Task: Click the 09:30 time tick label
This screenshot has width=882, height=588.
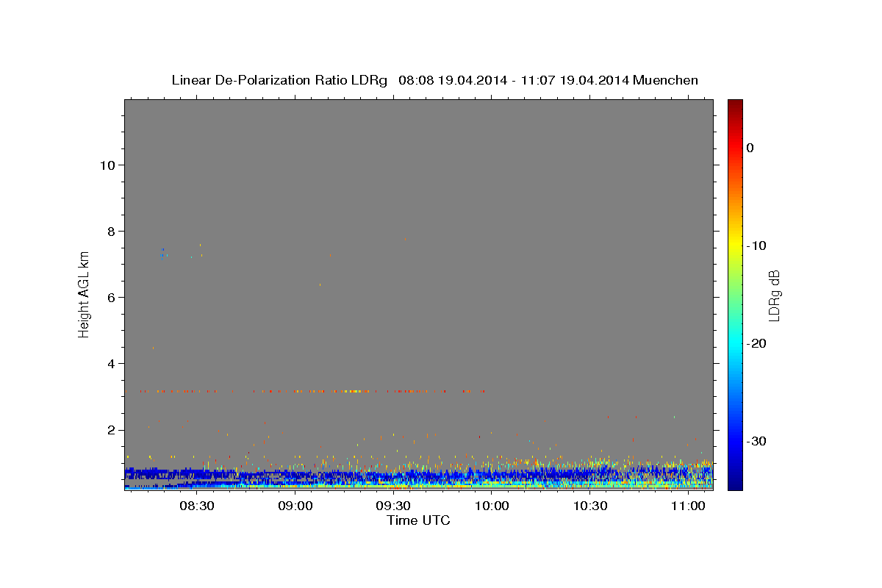Action: coord(393,506)
